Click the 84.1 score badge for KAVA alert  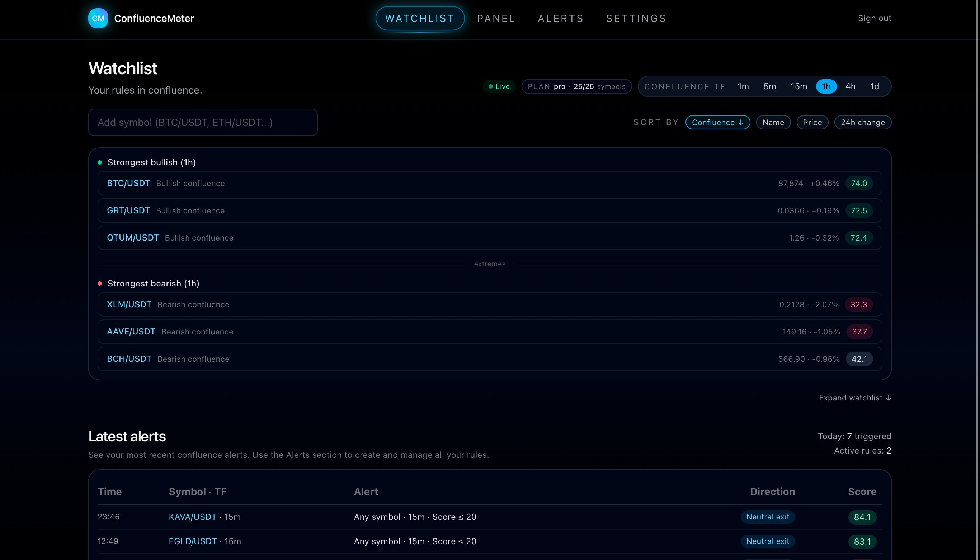tap(862, 517)
